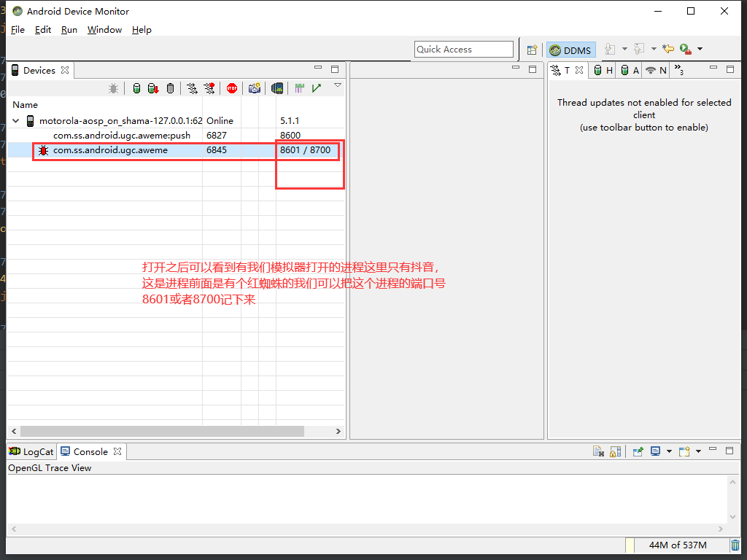Run garbage collector from status bar trash icon
Screen dimensions: 747x560
(735, 545)
